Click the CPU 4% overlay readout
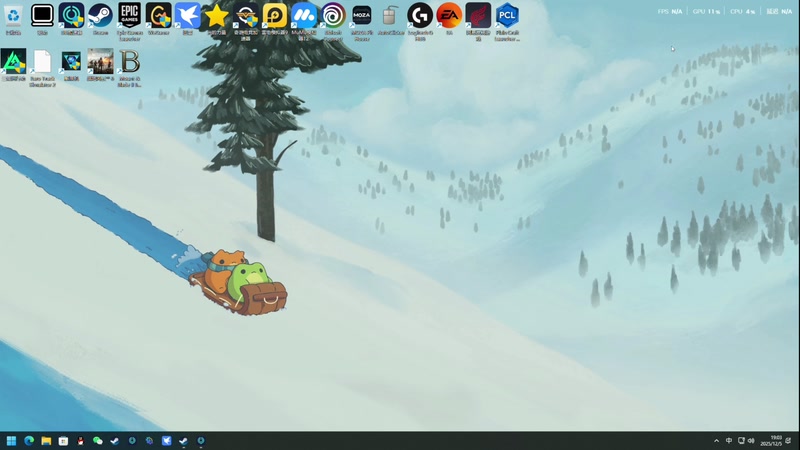Viewport: 800px width, 450px height. (742, 11)
